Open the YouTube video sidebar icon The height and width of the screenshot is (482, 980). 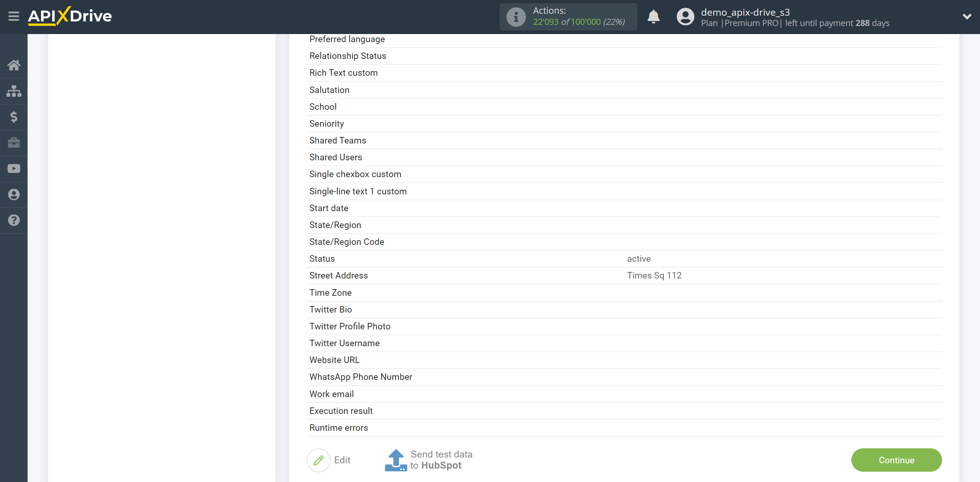pyautogui.click(x=14, y=169)
